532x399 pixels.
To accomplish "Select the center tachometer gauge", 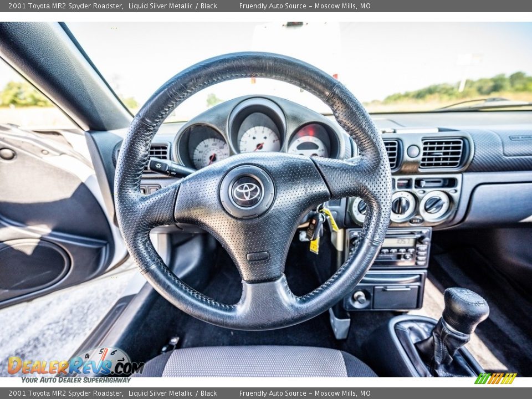I will coord(259,136).
